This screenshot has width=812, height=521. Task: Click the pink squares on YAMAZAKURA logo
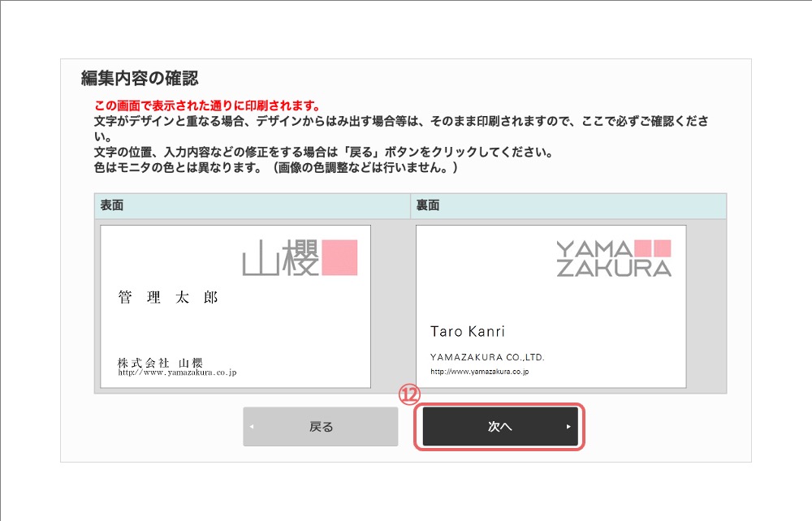tap(653, 248)
